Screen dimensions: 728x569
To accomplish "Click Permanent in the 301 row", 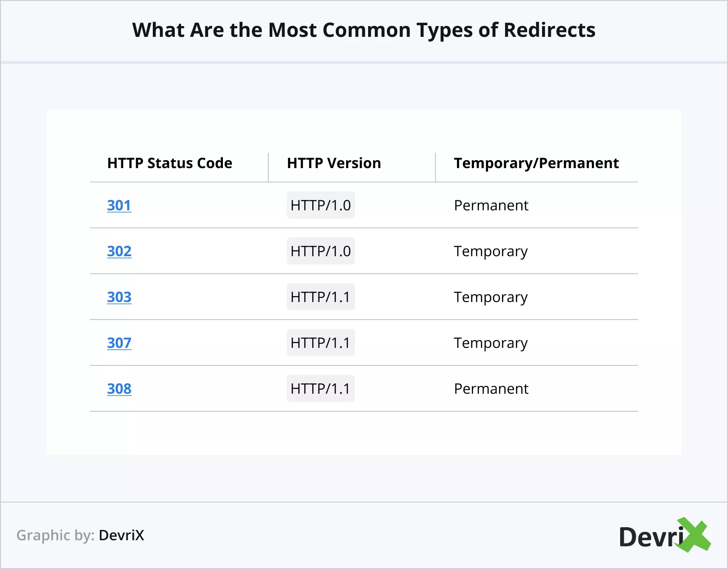I will click(491, 205).
